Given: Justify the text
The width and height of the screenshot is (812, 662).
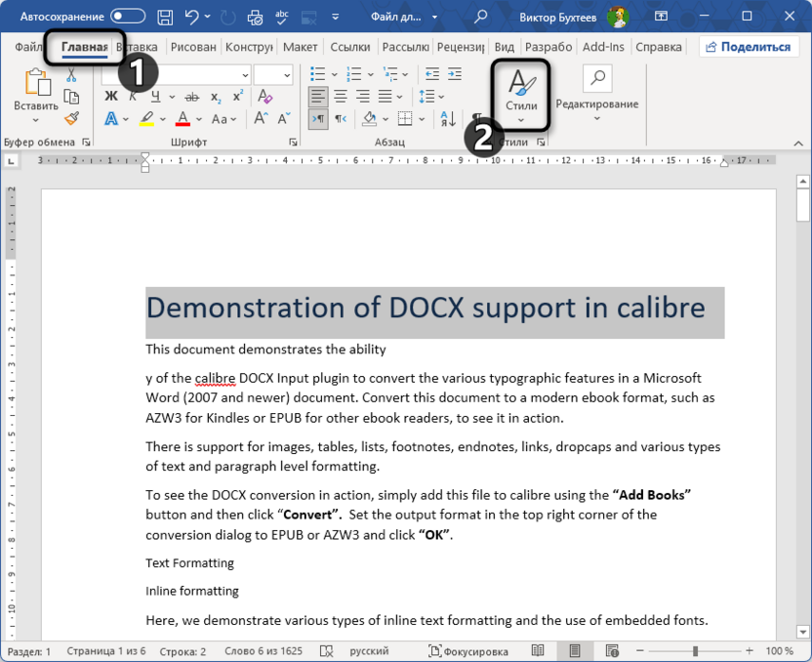Looking at the screenshot, I should click(x=385, y=97).
